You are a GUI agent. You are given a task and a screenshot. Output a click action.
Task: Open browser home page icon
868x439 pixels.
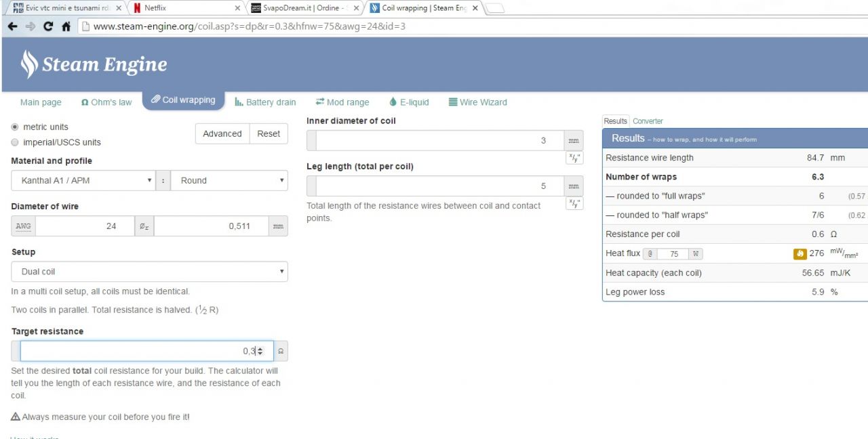[x=66, y=26]
